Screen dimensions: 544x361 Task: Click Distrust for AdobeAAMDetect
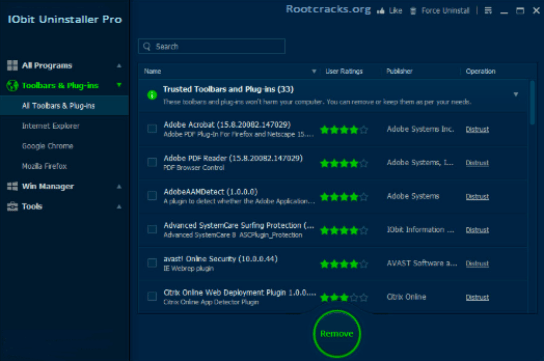[x=477, y=197]
